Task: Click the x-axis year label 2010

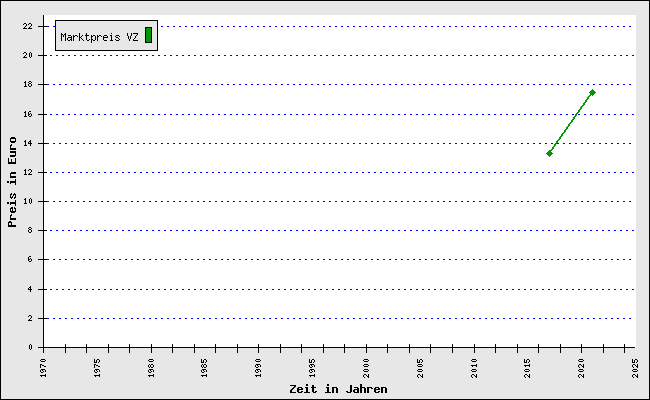Action: pos(474,368)
